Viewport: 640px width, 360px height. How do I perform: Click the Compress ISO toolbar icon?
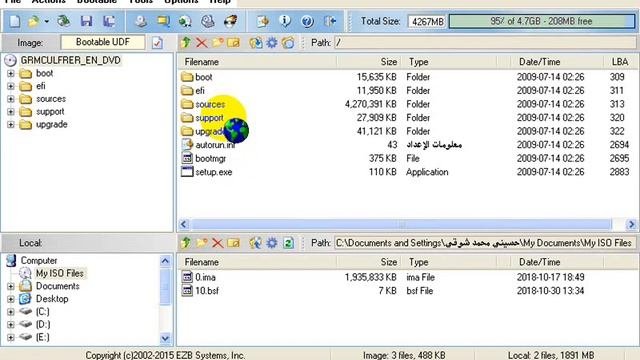pyautogui.click(x=163, y=21)
